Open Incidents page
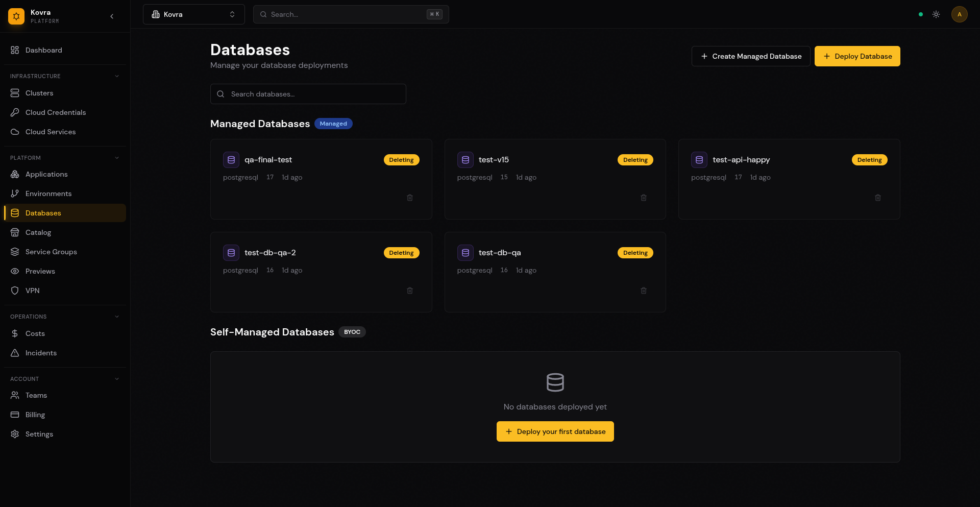The image size is (980, 507). tap(65, 353)
